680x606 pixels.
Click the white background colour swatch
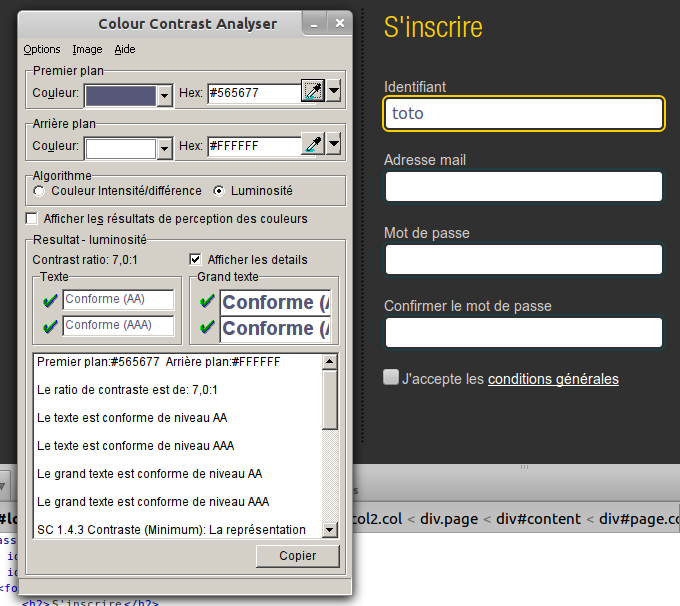click(x=121, y=149)
